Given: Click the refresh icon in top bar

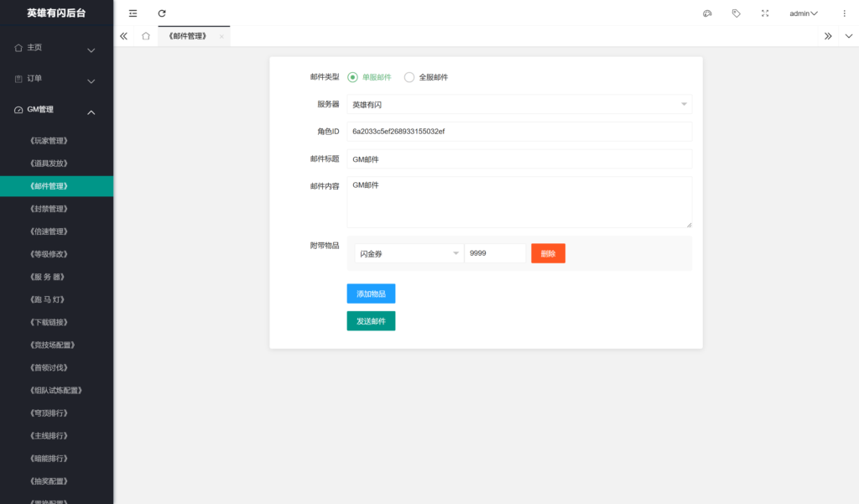Looking at the screenshot, I should [x=162, y=13].
